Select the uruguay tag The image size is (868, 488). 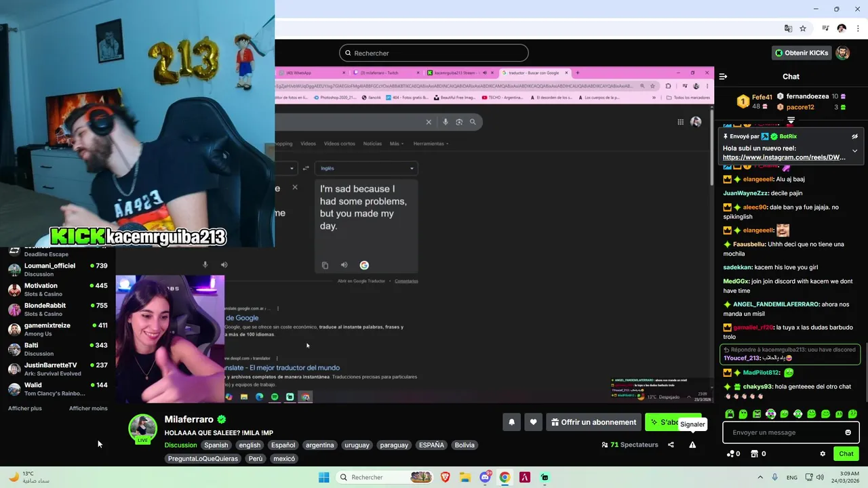(357, 445)
